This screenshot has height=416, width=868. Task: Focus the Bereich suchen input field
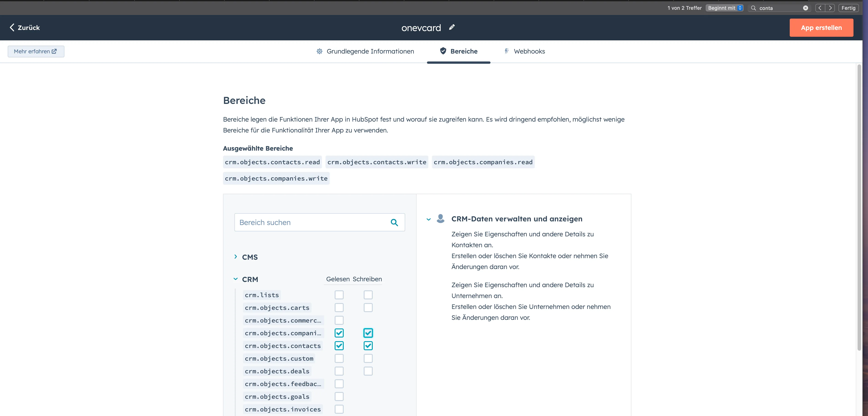point(319,222)
